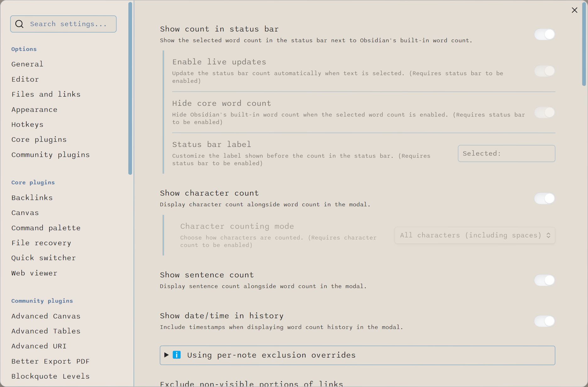Disable the Show count in status bar toggle
This screenshot has width=588, height=387.
point(544,34)
